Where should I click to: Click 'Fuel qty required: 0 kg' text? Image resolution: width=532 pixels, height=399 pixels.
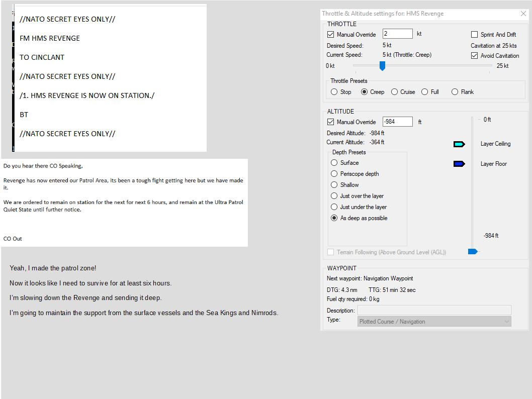pyautogui.click(x=353, y=299)
